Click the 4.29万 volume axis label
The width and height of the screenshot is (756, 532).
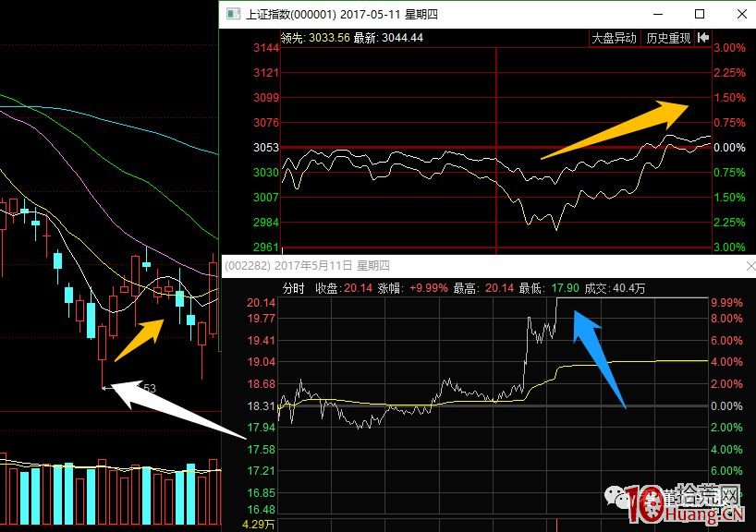point(259,525)
